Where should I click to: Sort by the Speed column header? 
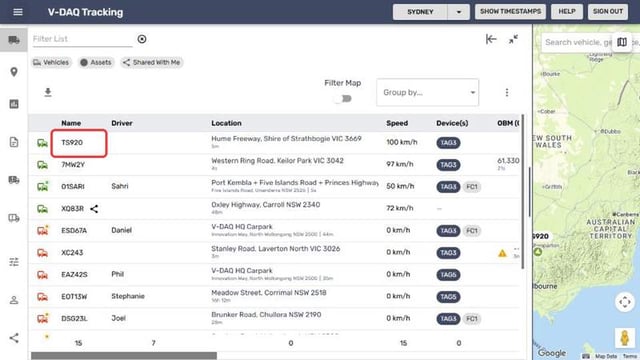point(397,123)
